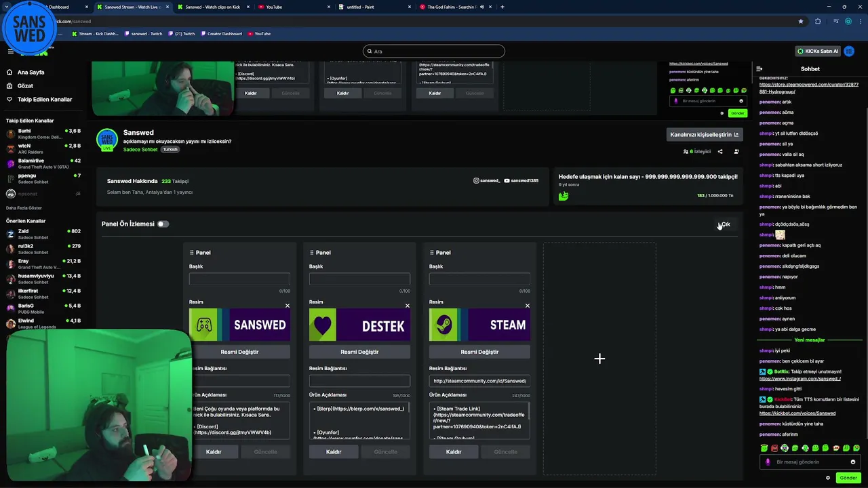The width and height of the screenshot is (868, 488).
Task: Open steampowered curator link in chat
Action: click(x=808, y=88)
